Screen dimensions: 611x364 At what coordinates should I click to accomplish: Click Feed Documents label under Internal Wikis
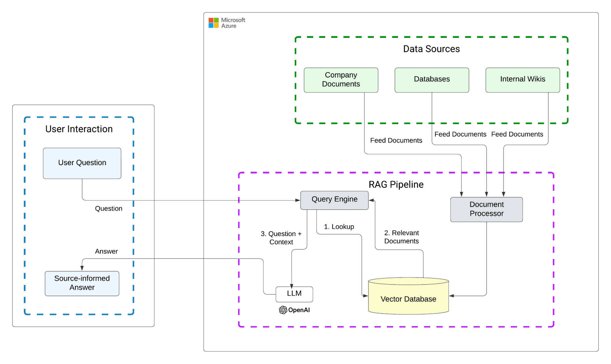point(517,134)
